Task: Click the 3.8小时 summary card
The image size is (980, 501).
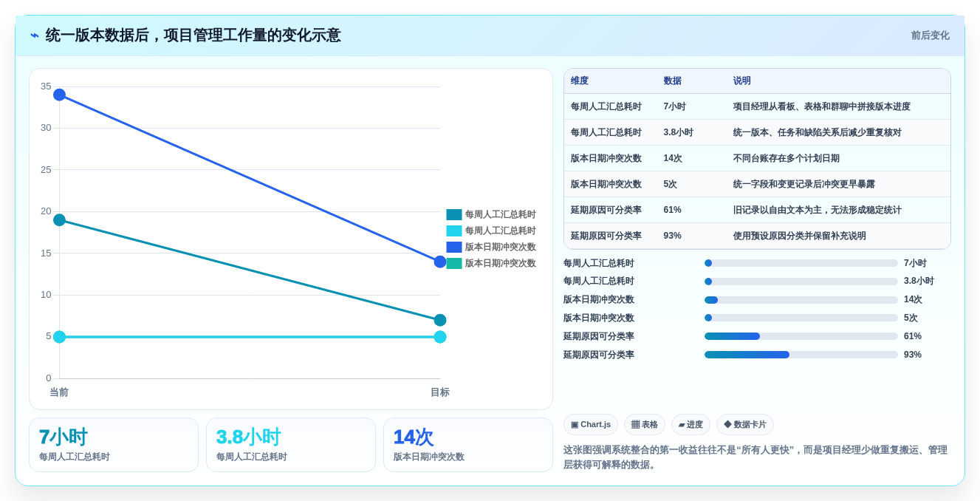Action: pos(291,445)
